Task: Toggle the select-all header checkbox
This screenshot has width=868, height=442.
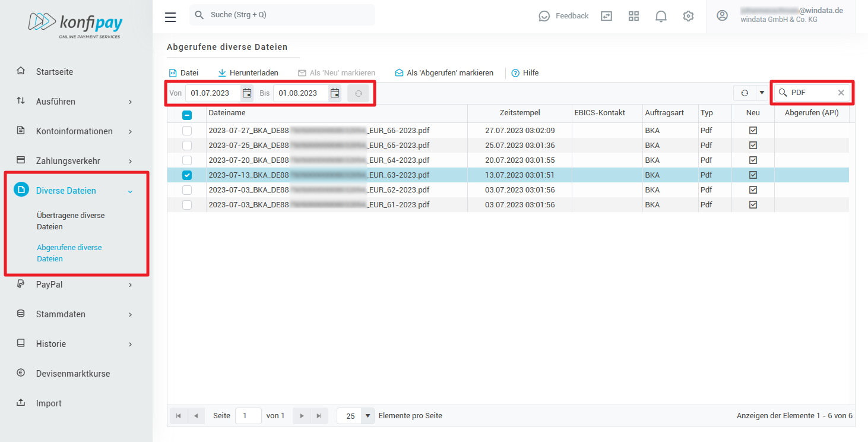Action: click(x=187, y=115)
